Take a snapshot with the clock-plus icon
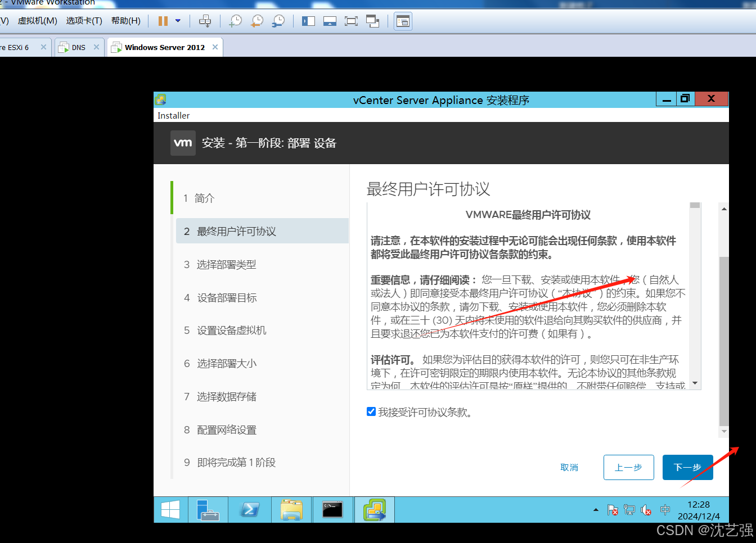Viewport: 756px width, 543px height. pyautogui.click(x=236, y=21)
